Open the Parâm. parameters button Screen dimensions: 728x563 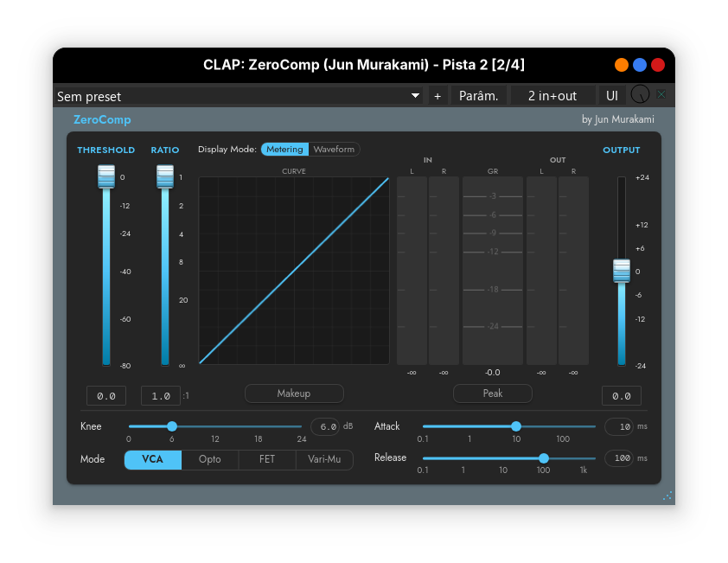(x=479, y=96)
